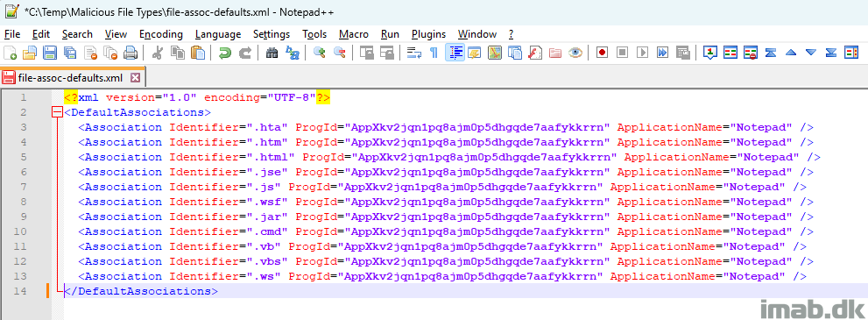Undo the last edit with green arrow
The height and width of the screenshot is (320, 868).
(225, 53)
